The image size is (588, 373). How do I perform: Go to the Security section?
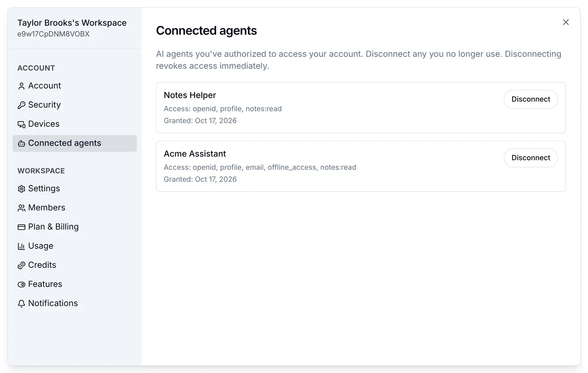click(75, 105)
